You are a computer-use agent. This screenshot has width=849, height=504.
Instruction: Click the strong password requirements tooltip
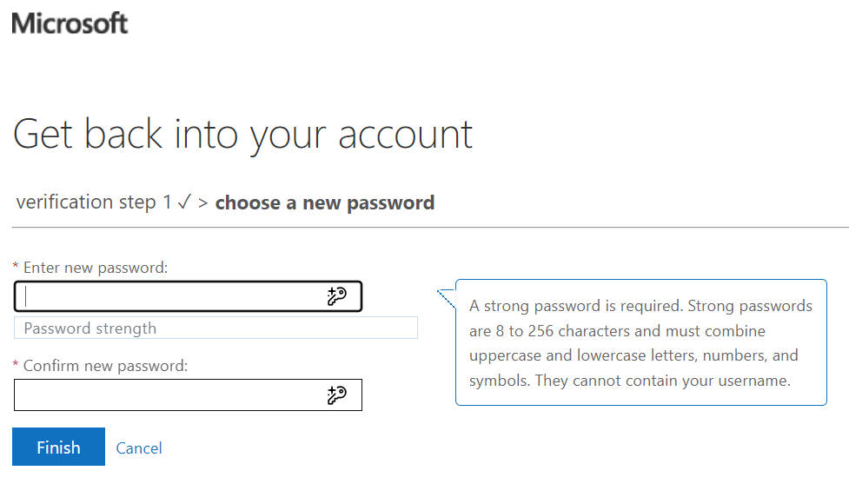(640, 342)
